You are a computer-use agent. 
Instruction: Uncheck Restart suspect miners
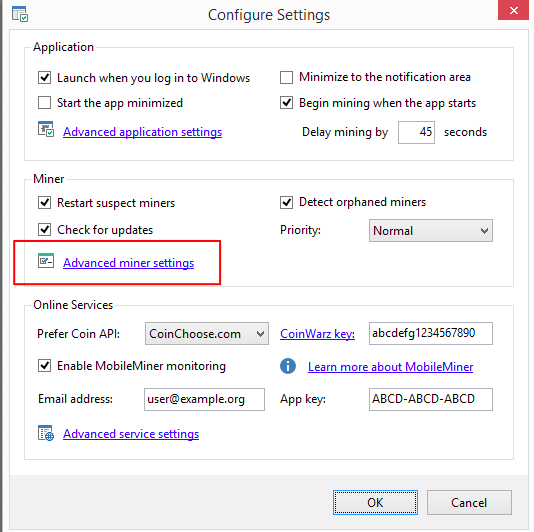[x=45, y=202]
